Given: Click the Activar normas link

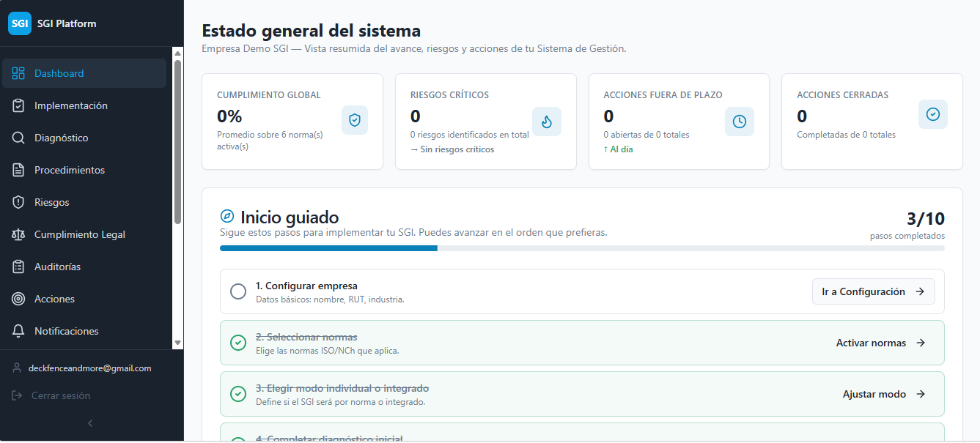Looking at the screenshot, I should coord(881,343).
